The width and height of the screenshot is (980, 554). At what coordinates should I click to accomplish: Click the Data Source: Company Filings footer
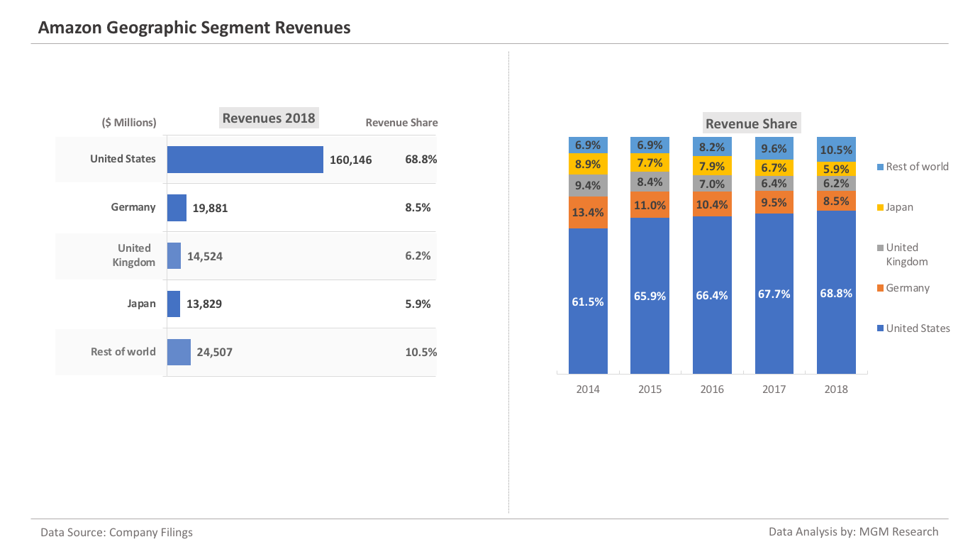pos(116,532)
